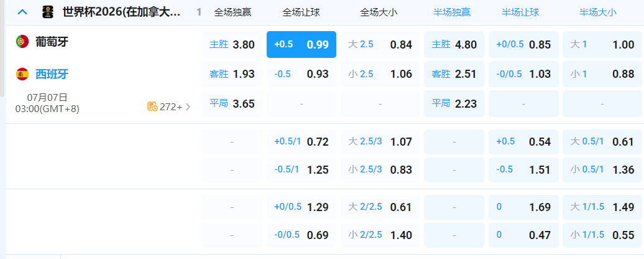Collapse the World Cup 2026 league section

point(22,12)
